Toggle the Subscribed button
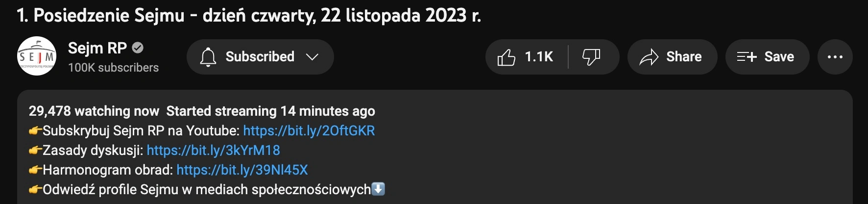Viewport: 868px width, 204px height. pyautogui.click(x=260, y=57)
